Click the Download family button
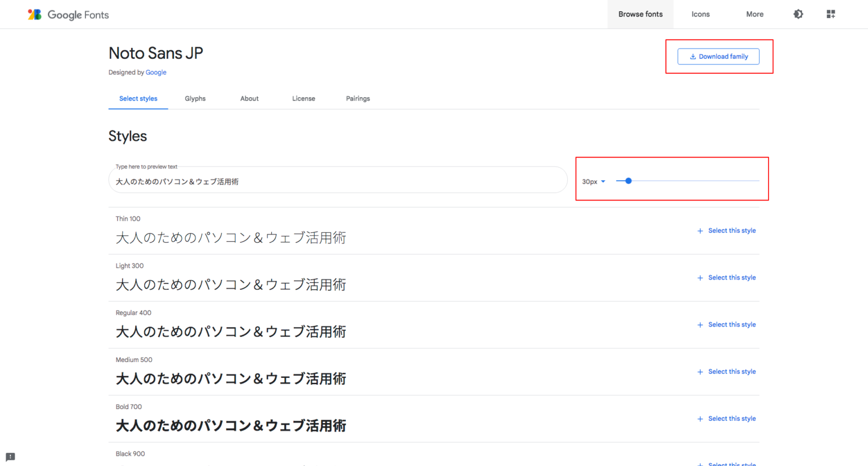Image resolution: width=868 pixels, height=466 pixels. click(x=718, y=56)
